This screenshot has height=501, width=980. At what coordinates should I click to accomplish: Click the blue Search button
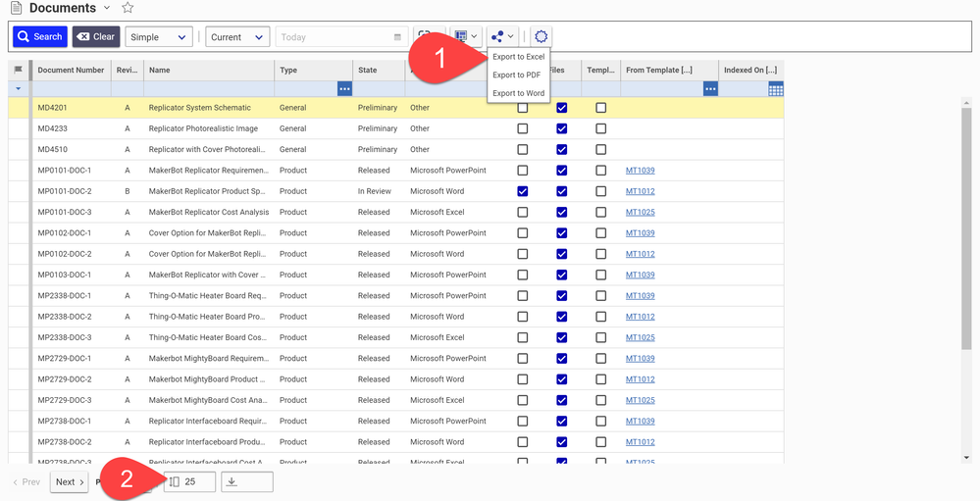(x=39, y=37)
